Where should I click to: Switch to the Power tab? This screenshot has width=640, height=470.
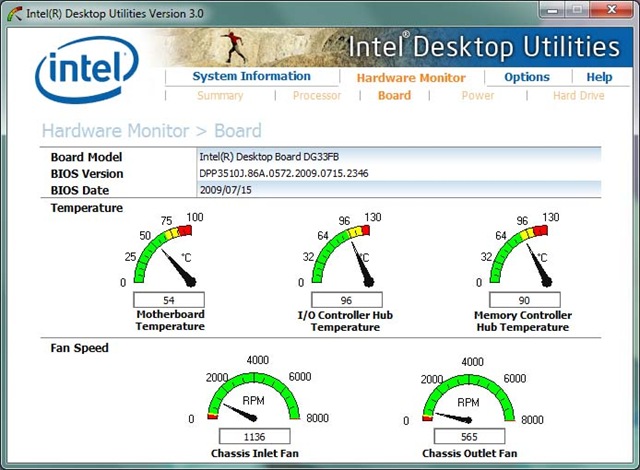tap(477, 96)
